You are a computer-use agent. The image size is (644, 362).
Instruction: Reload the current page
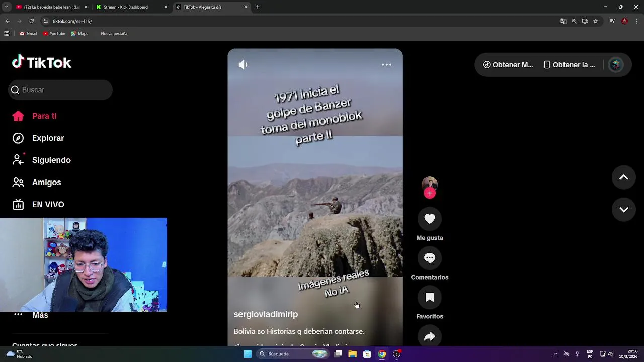[x=31, y=21]
